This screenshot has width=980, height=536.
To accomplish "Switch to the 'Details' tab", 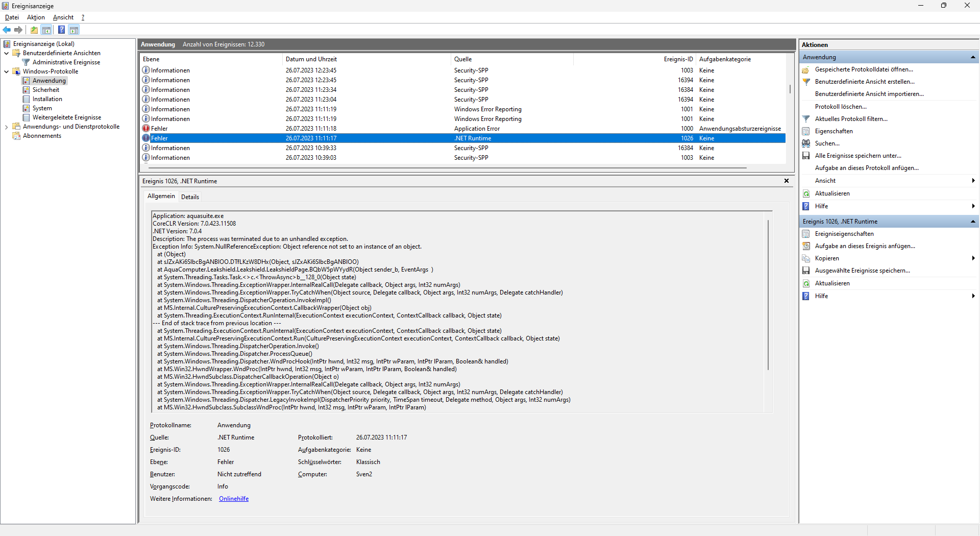I will [190, 197].
